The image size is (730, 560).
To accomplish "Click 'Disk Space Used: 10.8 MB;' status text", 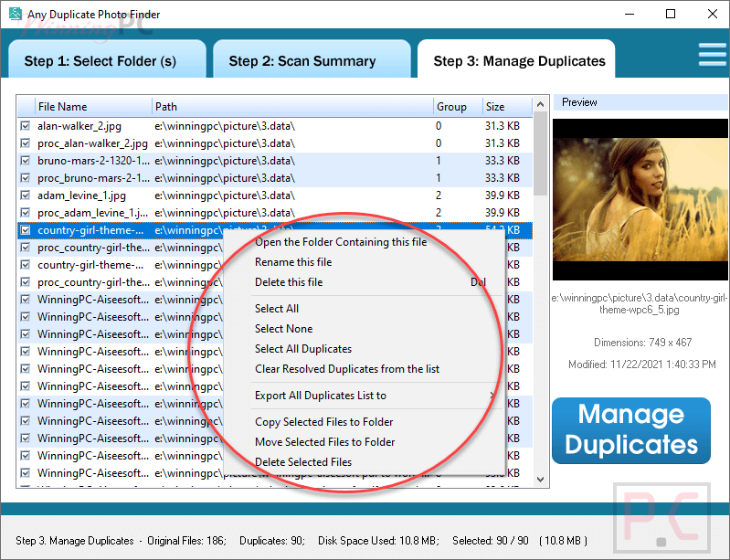I will 378,541.
